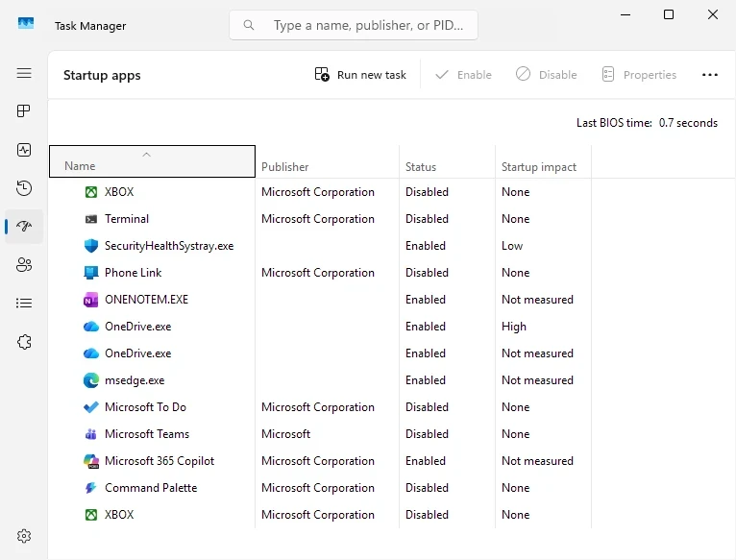Click Last BIOS time 0.7 seconds text
Viewport: 736px width, 560px height.
647,123
